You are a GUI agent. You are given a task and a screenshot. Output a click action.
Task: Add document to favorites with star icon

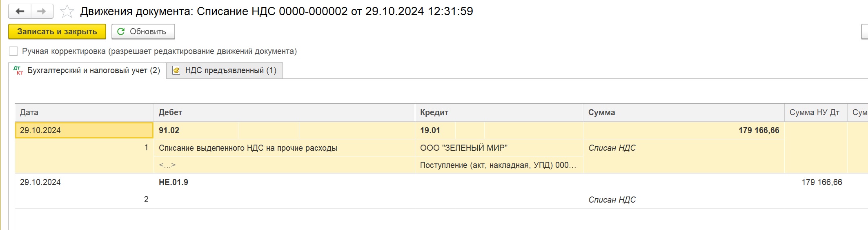67,11
